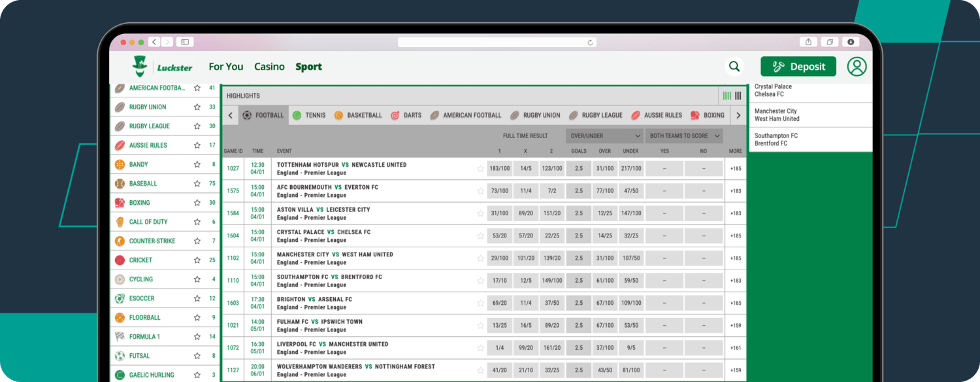The height and width of the screenshot is (382, 980).
Task: Favorite American Football with its star
Action: [x=197, y=88]
